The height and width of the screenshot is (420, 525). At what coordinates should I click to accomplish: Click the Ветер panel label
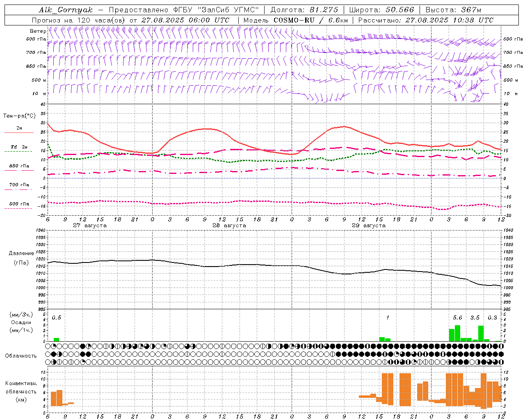pyautogui.click(x=38, y=31)
